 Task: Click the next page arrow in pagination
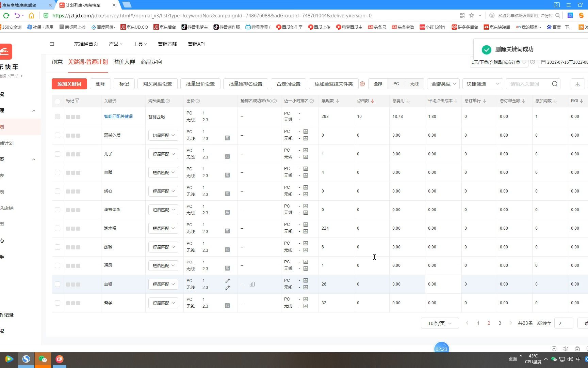click(x=510, y=323)
